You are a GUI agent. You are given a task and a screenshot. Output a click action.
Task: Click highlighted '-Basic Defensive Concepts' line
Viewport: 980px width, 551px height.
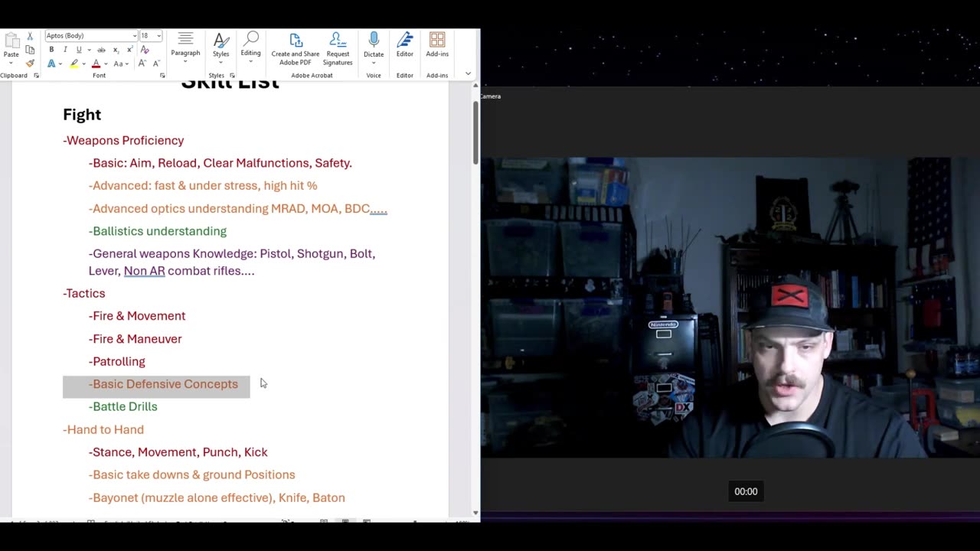[x=164, y=384]
